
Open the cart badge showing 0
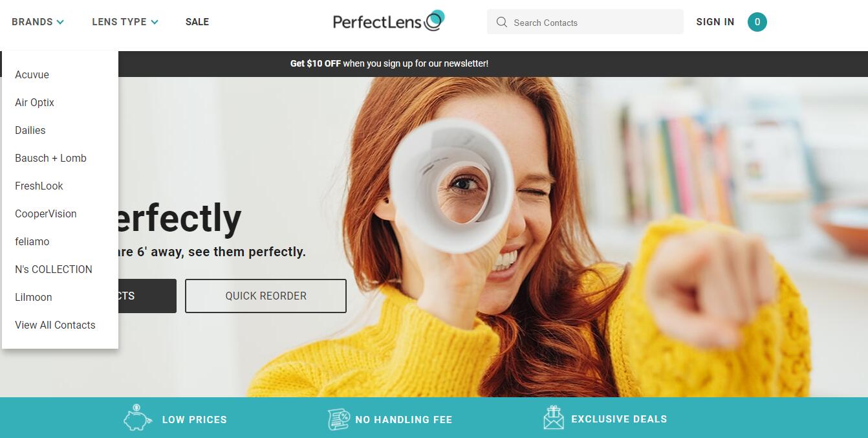[x=757, y=22]
